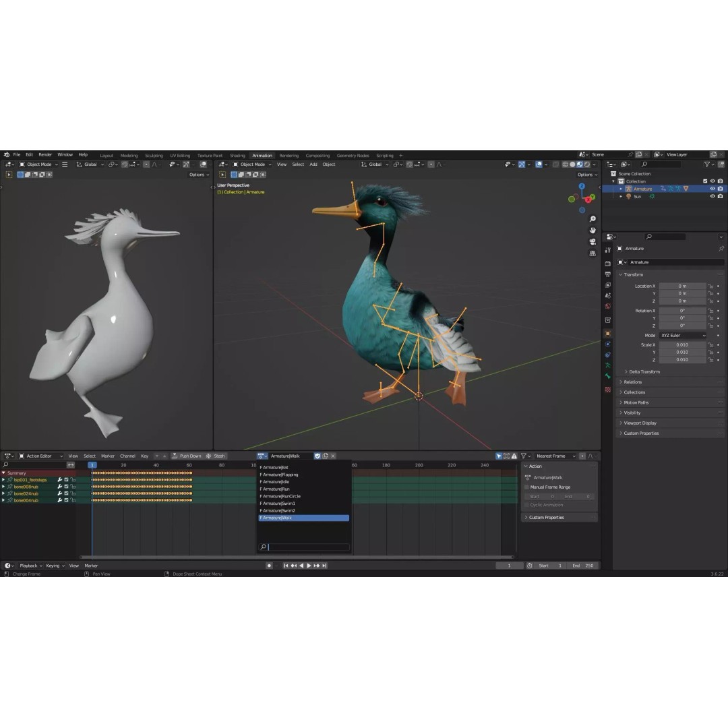Open the Nearest Frame snapping dropdown

click(x=555, y=456)
